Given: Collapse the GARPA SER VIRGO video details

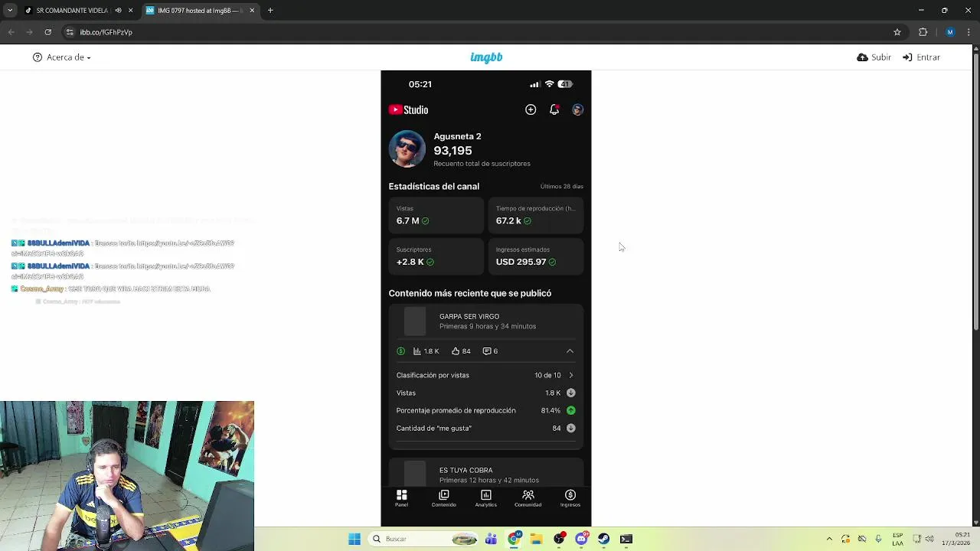Looking at the screenshot, I should tap(570, 350).
